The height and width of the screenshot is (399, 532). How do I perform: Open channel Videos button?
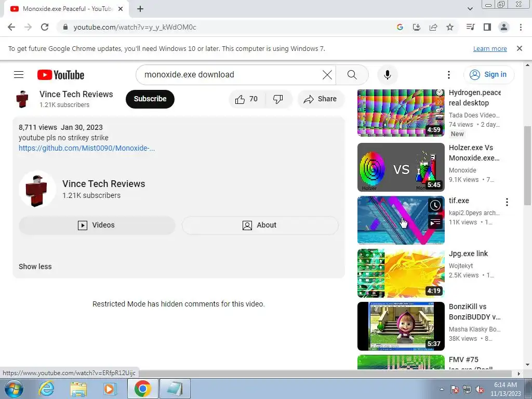click(97, 225)
